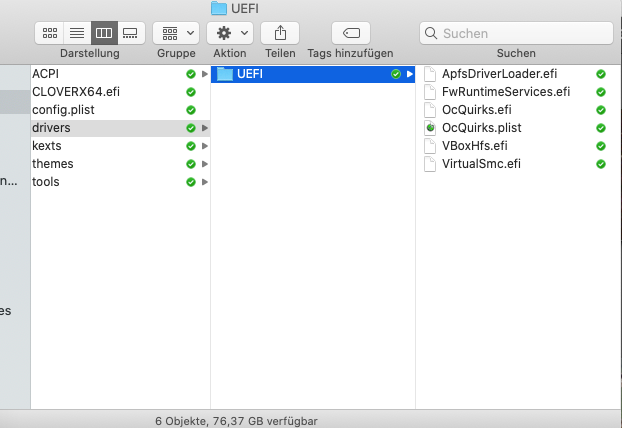622x428 pixels.
Task: Select the ACPI folder row
Action: point(120,74)
